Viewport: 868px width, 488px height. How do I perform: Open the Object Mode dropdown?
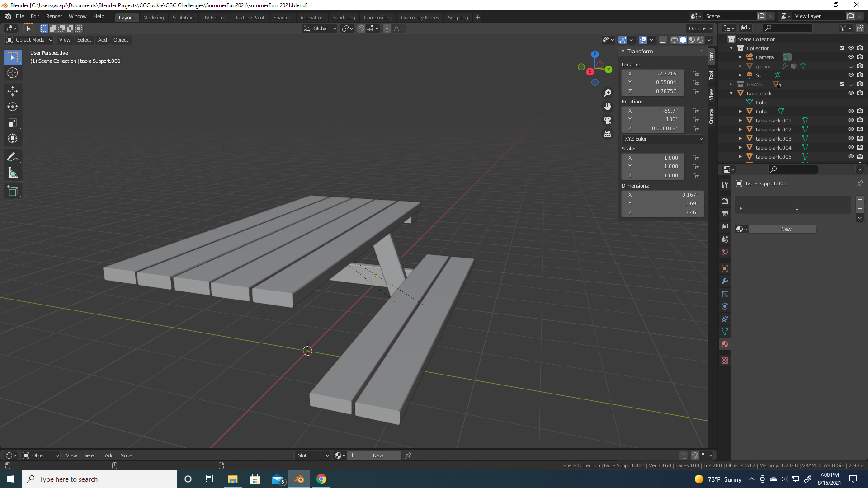point(29,40)
